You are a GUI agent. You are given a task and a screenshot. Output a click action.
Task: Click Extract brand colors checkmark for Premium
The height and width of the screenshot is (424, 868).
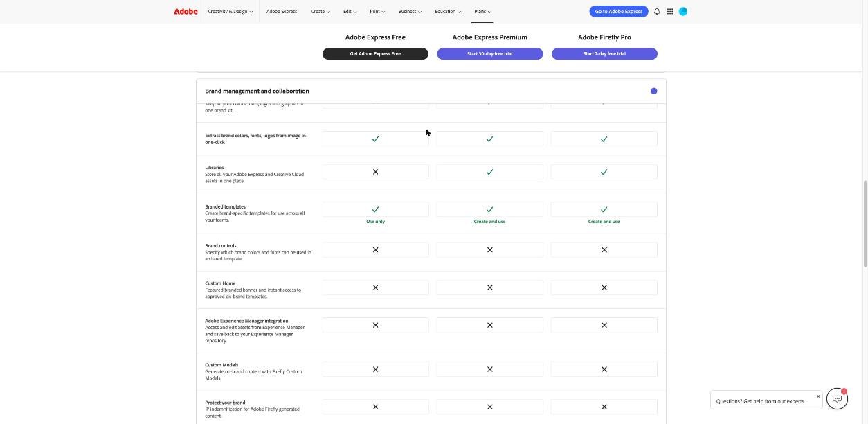pos(489,139)
